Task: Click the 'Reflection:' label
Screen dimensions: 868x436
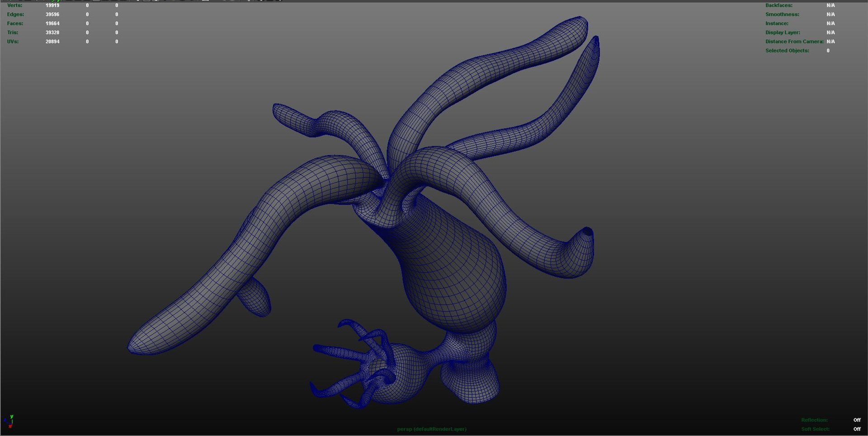Action: tap(814, 420)
